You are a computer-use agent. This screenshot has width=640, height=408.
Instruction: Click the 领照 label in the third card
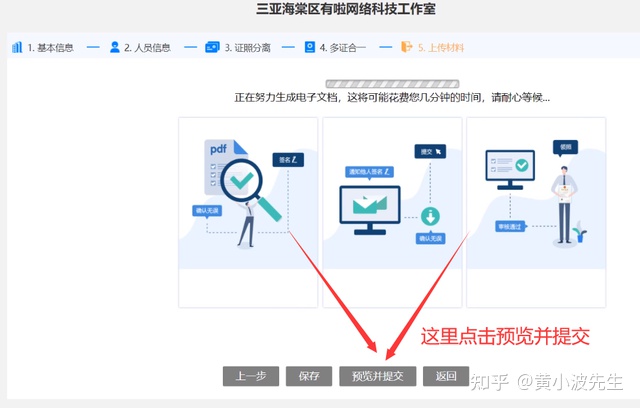click(x=565, y=147)
